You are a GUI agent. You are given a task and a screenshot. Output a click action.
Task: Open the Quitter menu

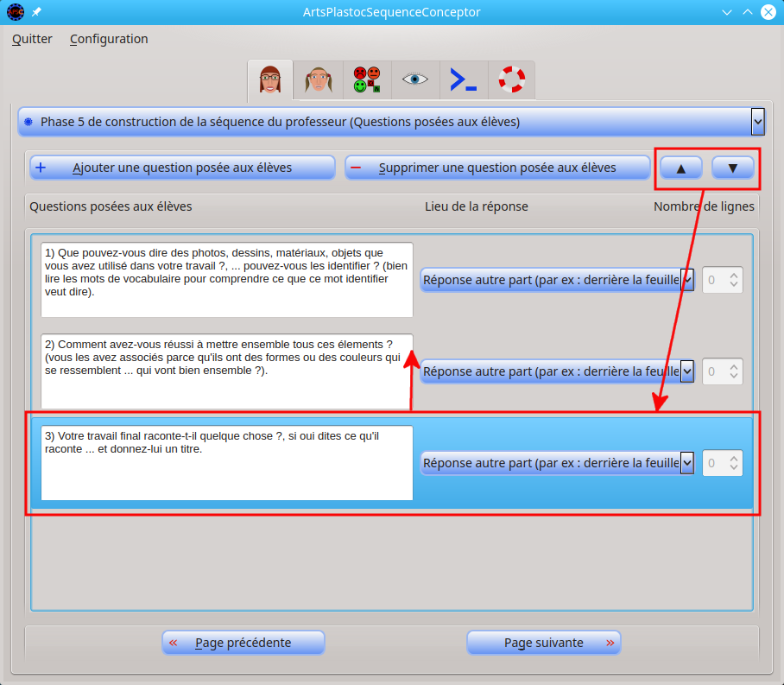click(x=32, y=39)
